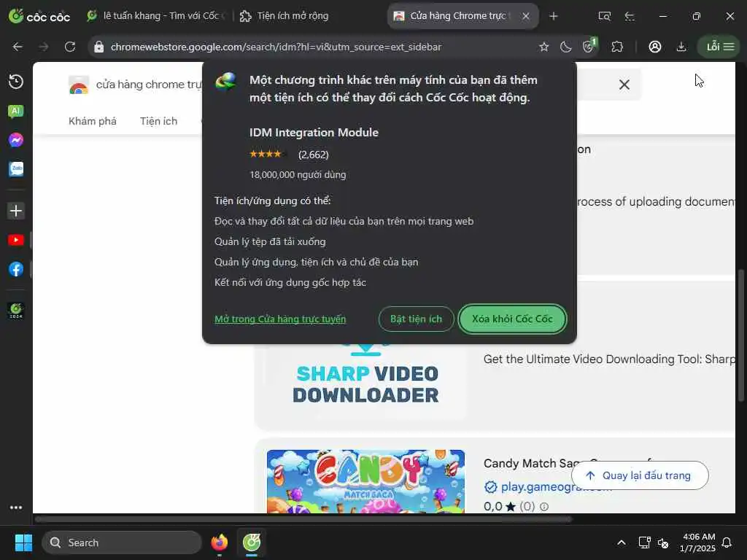The image size is (747, 560).
Task: Close the Cửa hàng Chrome trực tuyến tab
Action: [x=525, y=16]
